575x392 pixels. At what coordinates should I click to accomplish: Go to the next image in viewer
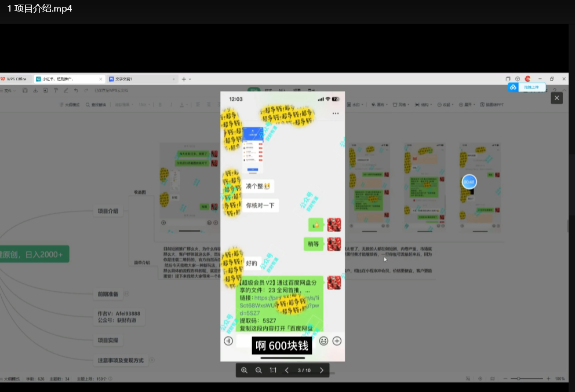[x=322, y=371]
